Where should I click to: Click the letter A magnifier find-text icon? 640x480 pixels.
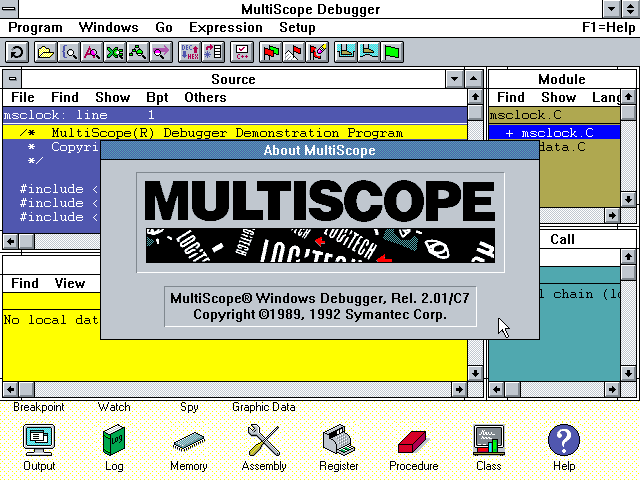tap(92, 52)
